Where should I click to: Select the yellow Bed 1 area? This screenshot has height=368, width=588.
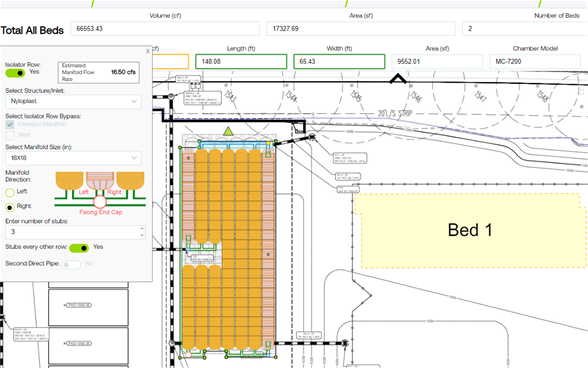[x=470, y=230]
